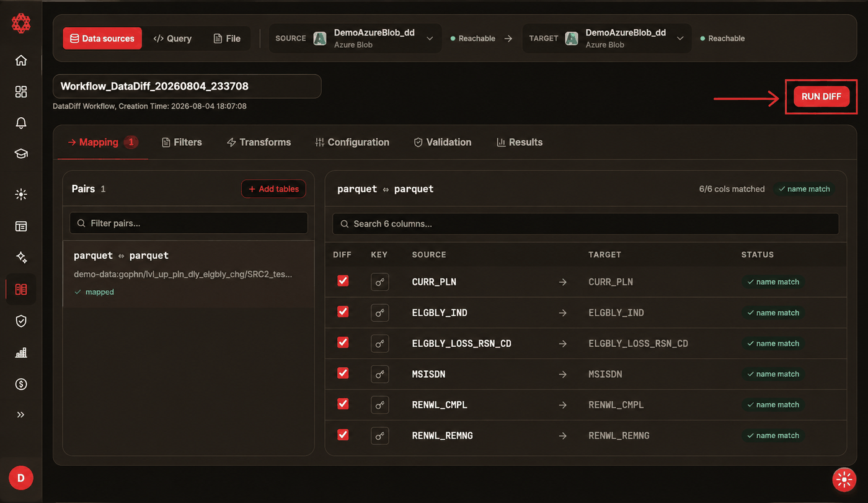868x503 pixels.
Task: Toggle key icon for MSISDN row
Action: pos(380,374)
